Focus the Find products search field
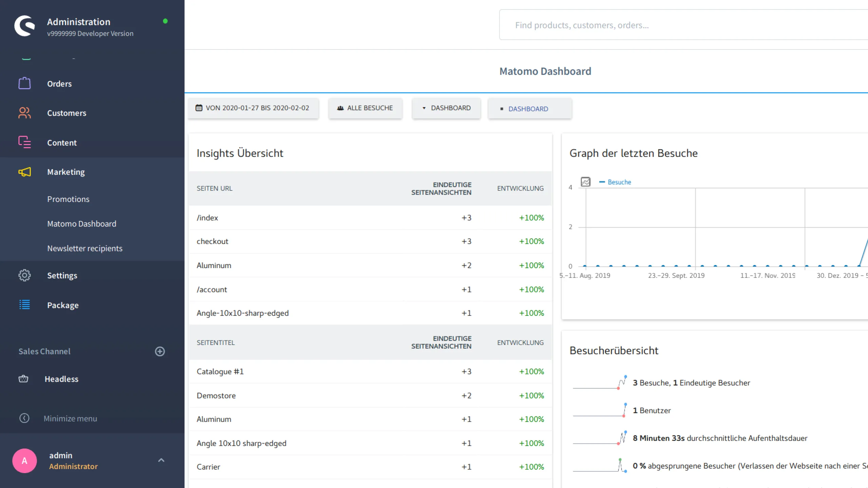868x488 pixels. [x=684, y=25]
